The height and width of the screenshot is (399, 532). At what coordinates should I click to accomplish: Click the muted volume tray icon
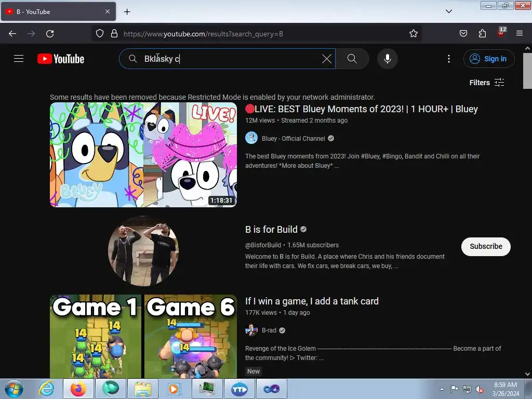tap(480, 389)
